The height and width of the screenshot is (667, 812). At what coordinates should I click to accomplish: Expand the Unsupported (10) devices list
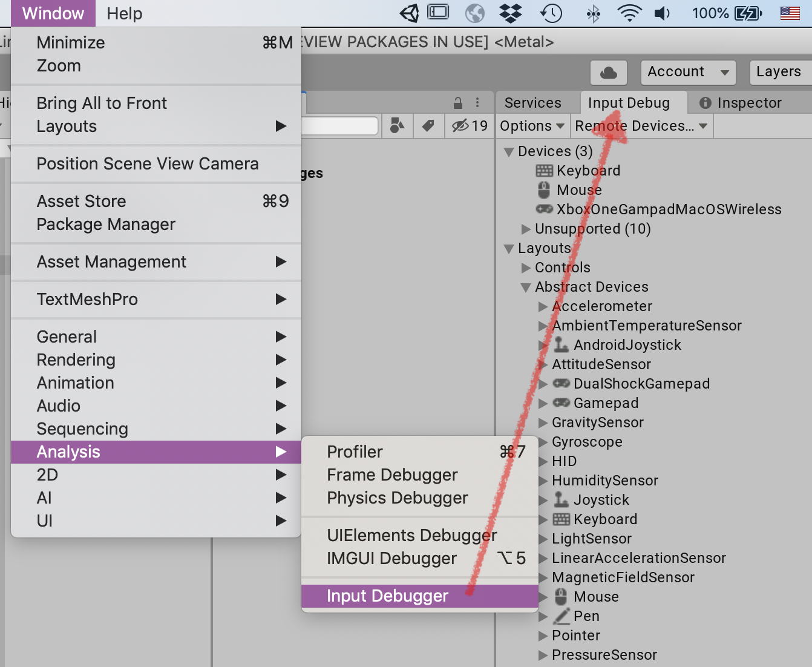(525, 229)
